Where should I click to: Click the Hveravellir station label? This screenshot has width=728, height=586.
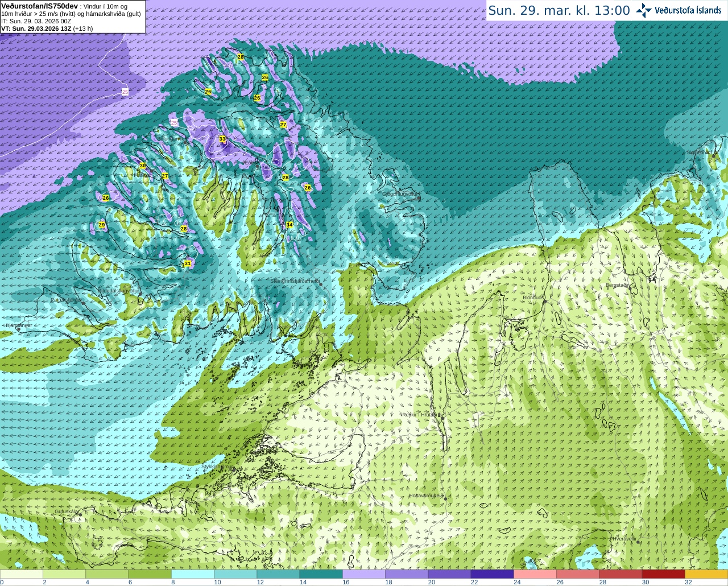click(624, 538)
